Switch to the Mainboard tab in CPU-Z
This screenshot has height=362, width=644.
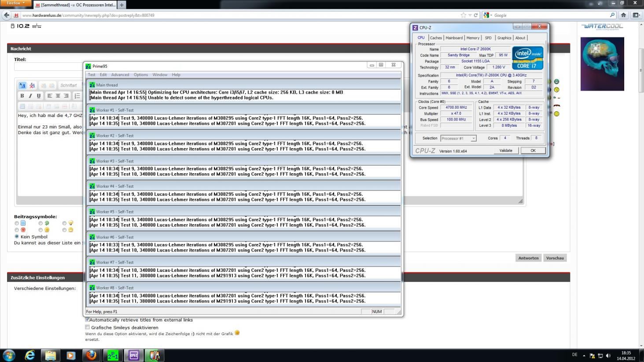tap(454, 38)
